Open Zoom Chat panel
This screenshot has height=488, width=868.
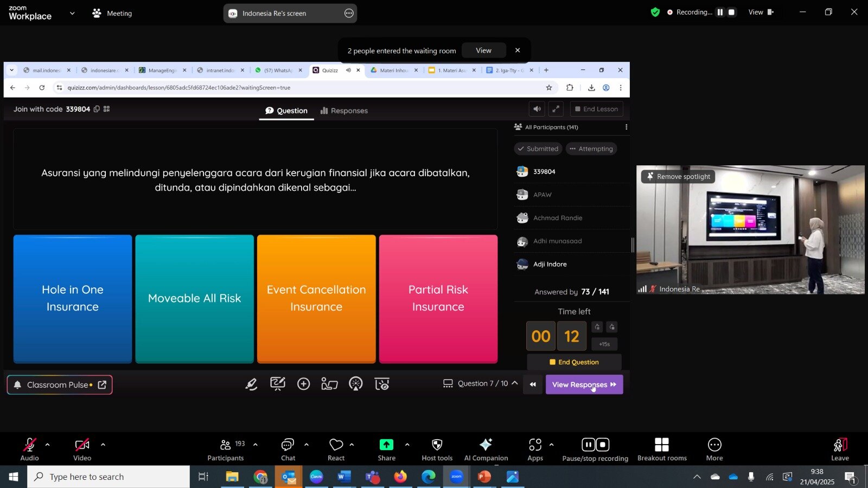(288, 450)
